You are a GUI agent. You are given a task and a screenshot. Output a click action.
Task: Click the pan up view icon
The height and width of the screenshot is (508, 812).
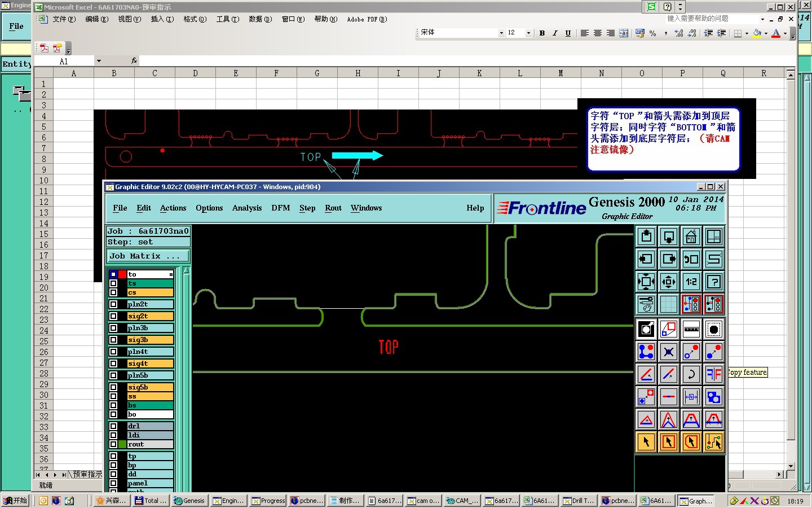tap(646, 237)
